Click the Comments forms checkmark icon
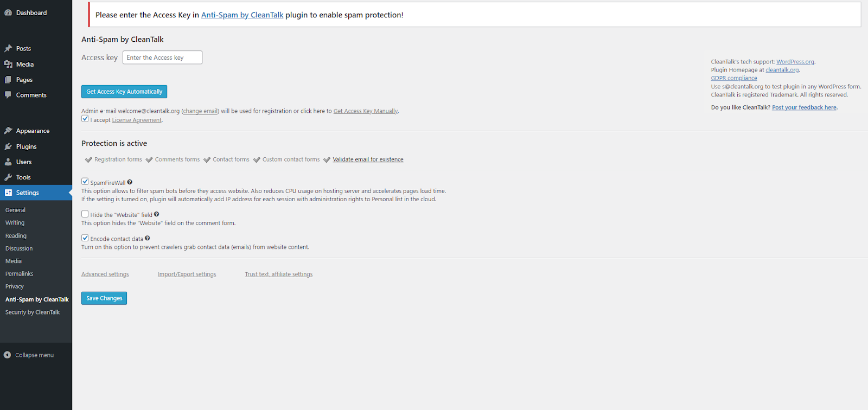This screenshot has width=868, height=410. click(149, 159)
